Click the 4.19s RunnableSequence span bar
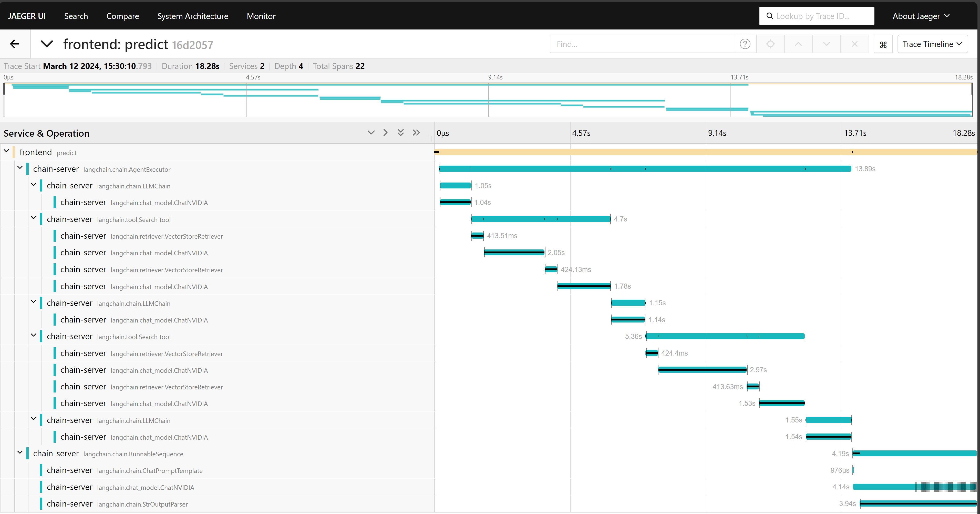 pyautogui.click(x=915, y=453)
